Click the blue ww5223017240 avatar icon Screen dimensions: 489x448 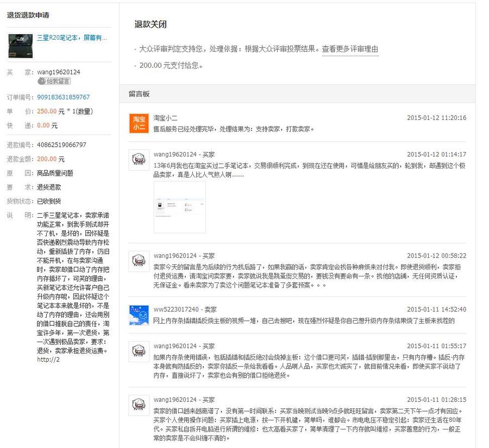click(x=139, y=315)
